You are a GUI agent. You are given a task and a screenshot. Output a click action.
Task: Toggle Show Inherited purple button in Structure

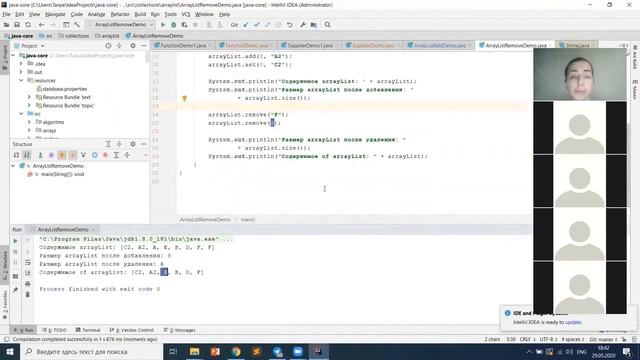coord(51,155)
